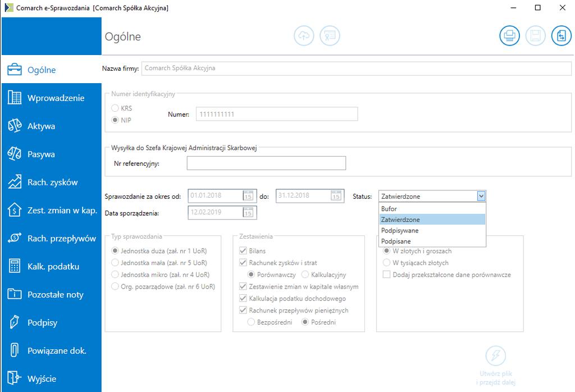Choose Zatwierdzone from Status list
This screenshot has width=575, height=392.
[432, 220]
